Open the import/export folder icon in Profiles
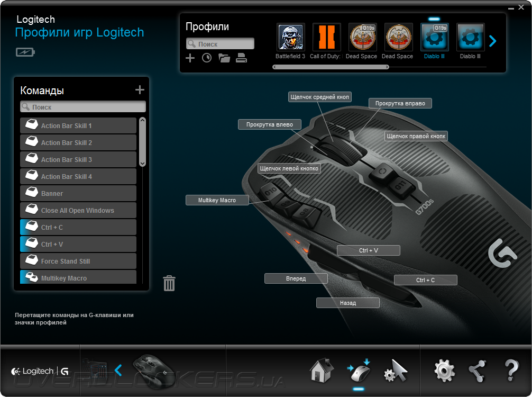The height and width of the screenshot is (397, 532). tap(224, 58)
